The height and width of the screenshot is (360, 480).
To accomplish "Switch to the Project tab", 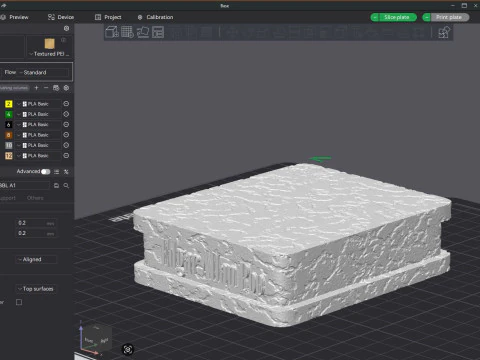I will click(x=108, y=17).
